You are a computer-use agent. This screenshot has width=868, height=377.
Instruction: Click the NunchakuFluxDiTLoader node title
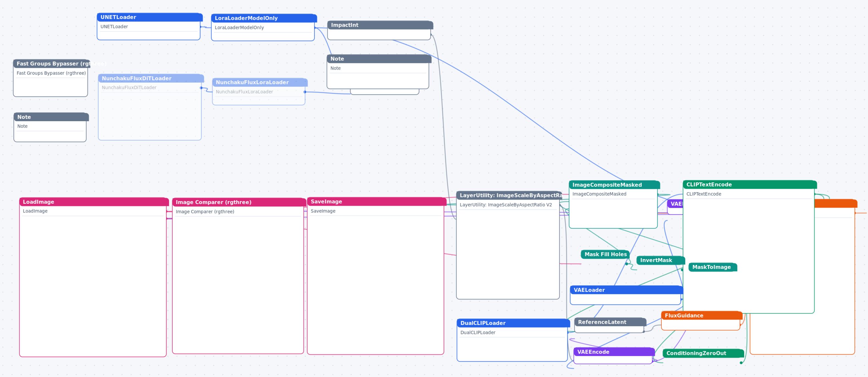151,78
